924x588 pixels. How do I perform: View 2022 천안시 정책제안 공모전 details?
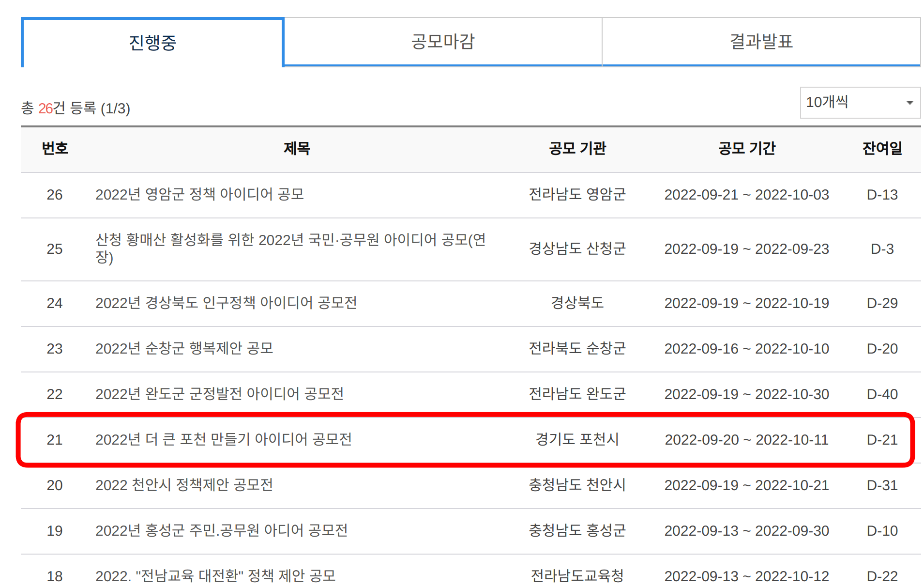pyautogui.click(x=185, y=485)
